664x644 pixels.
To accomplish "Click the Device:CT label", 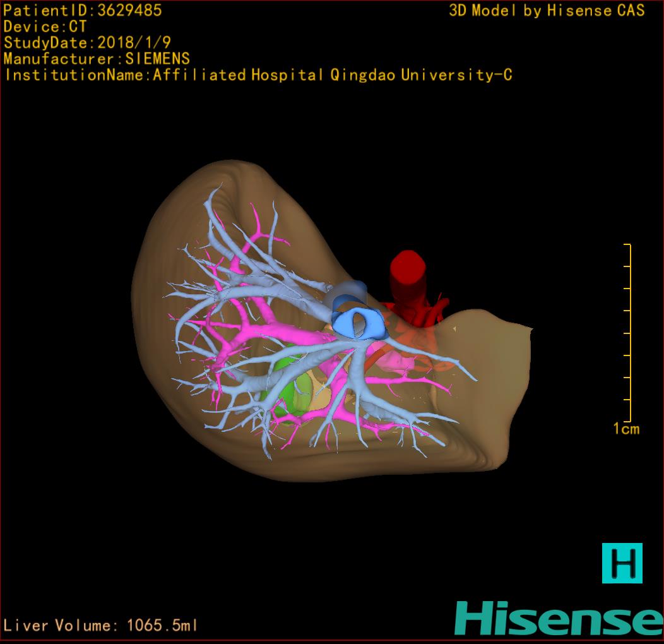I will click(45, 27).
